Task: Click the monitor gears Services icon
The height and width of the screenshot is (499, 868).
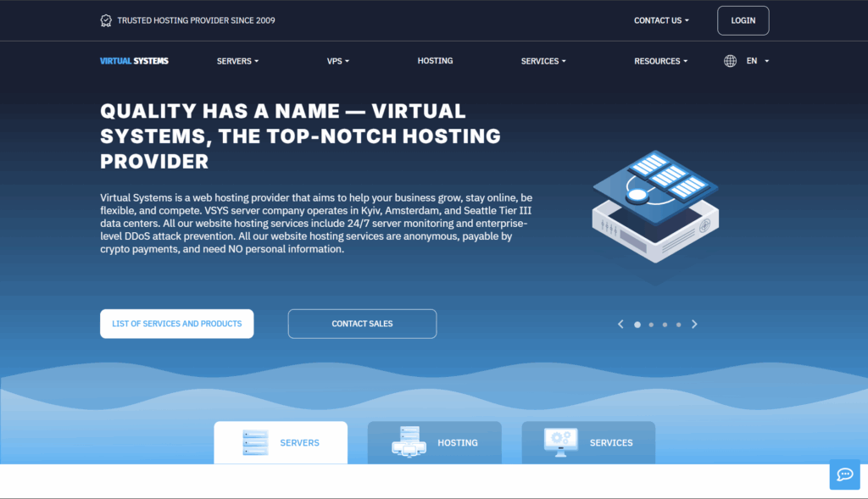Action: tap(560, 442)
